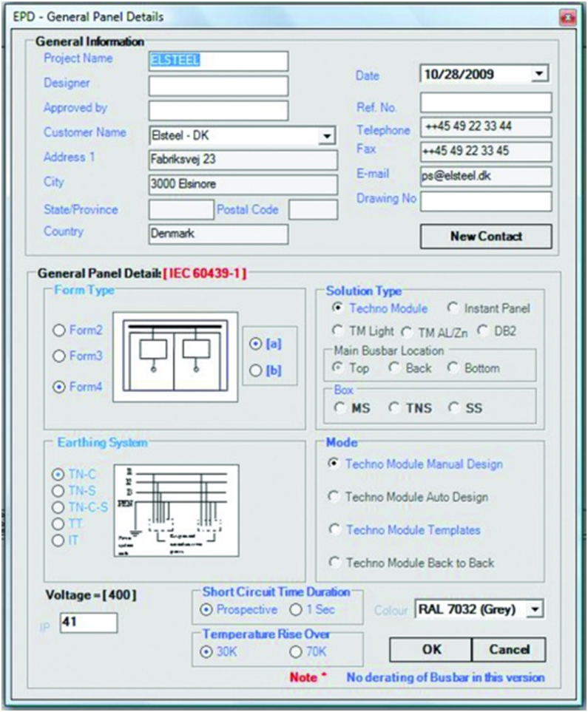Select Techno Module Templates mode

coord(334,529)
